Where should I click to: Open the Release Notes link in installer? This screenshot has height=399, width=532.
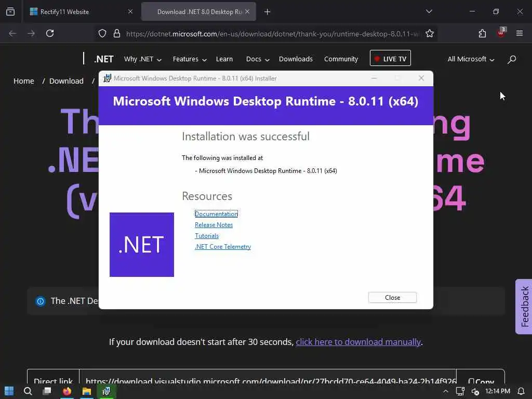click(214, 224)
